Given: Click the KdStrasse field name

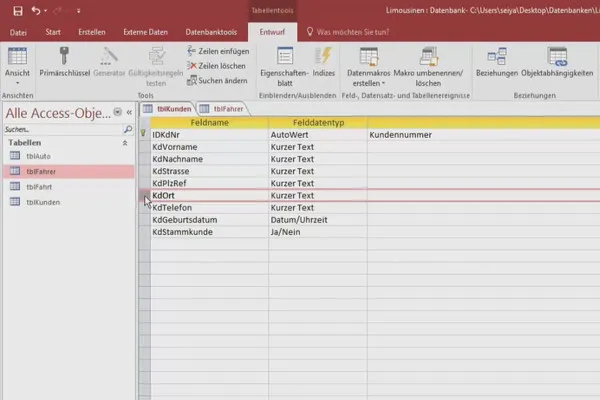Looking at the screenshot, I should (x=209, y=171).
